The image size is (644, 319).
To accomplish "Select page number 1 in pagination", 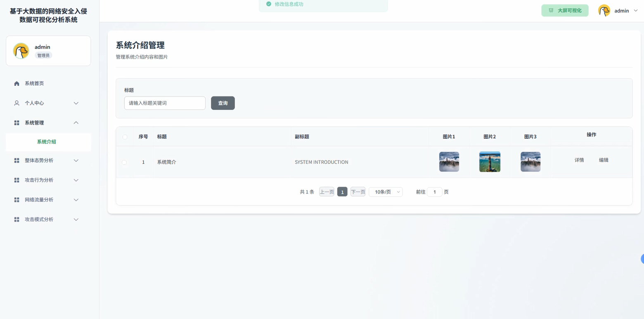I will tap(342, 192).
